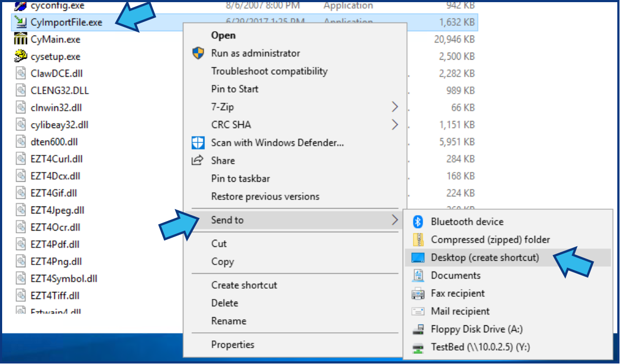Click the CyImportFile.exe file icon
620x364 pixels.
coord(20,22)
